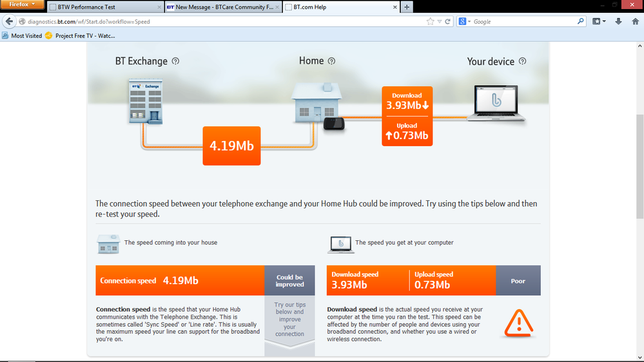Show help for Home

click(331, 61)
